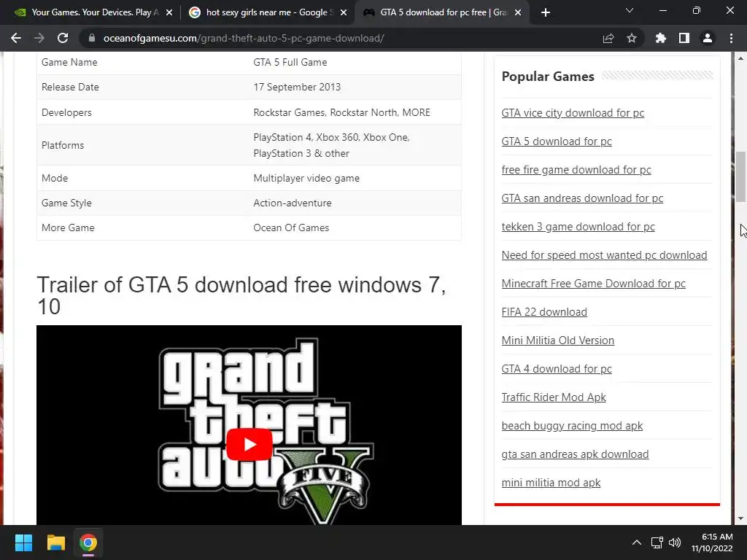Go back to the previous page
This screenshot has width=747, height=560.
pyautogui.click(x=16, y=38)
